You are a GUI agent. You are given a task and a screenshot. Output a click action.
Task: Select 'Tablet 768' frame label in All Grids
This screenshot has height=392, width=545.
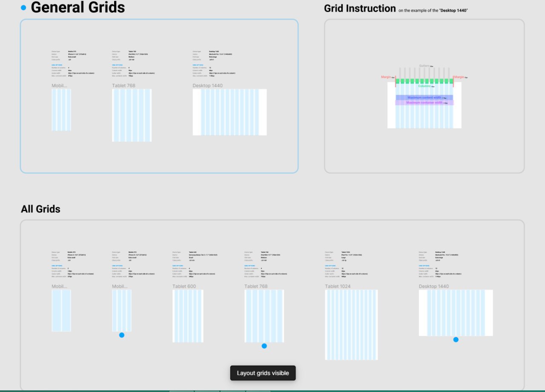[256, 286]
